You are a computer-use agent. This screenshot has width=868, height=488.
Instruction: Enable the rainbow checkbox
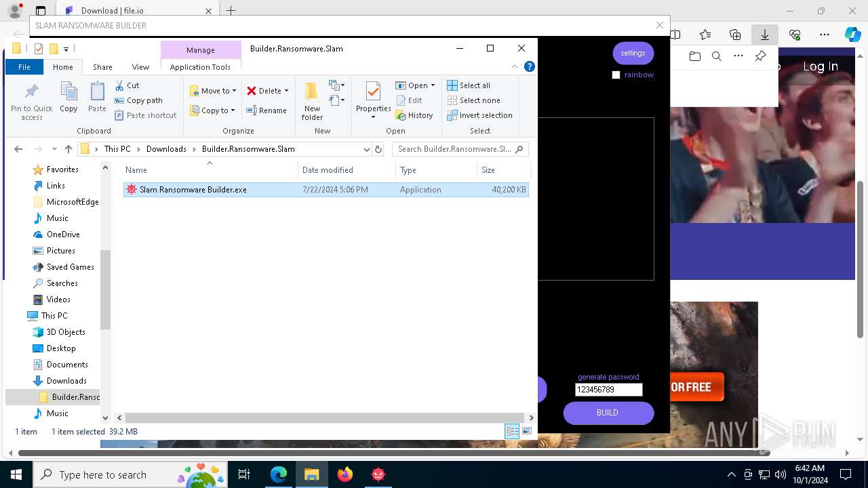click(616, 75)
